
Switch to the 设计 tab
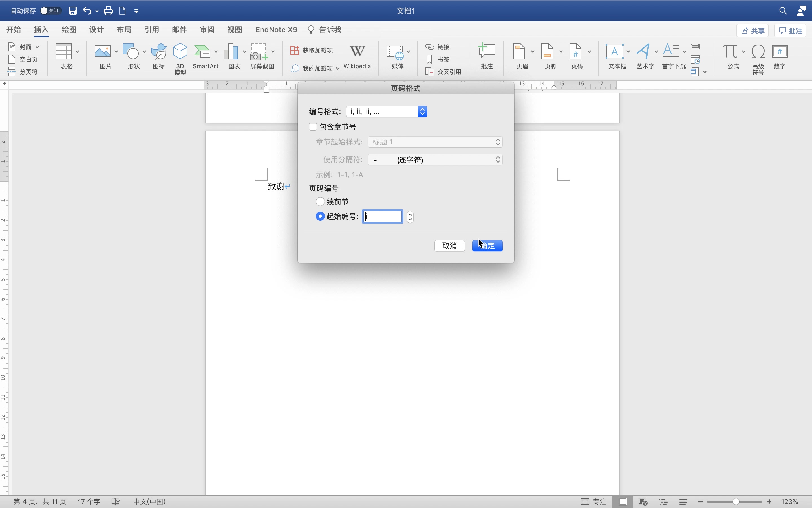click(96, 30)
